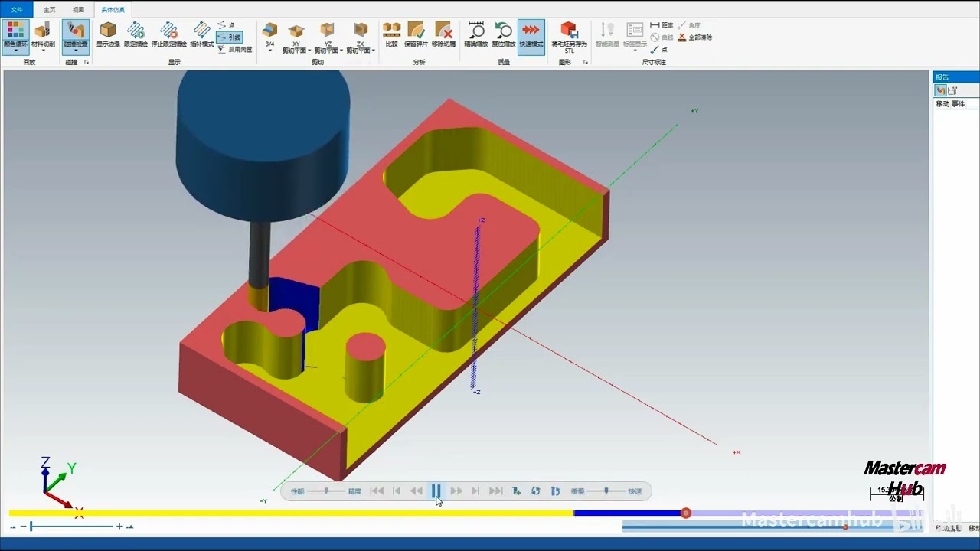This screenshot has width=980, height=551.
Task: Pause the simulation playback
Action: (x=436, y=491)
